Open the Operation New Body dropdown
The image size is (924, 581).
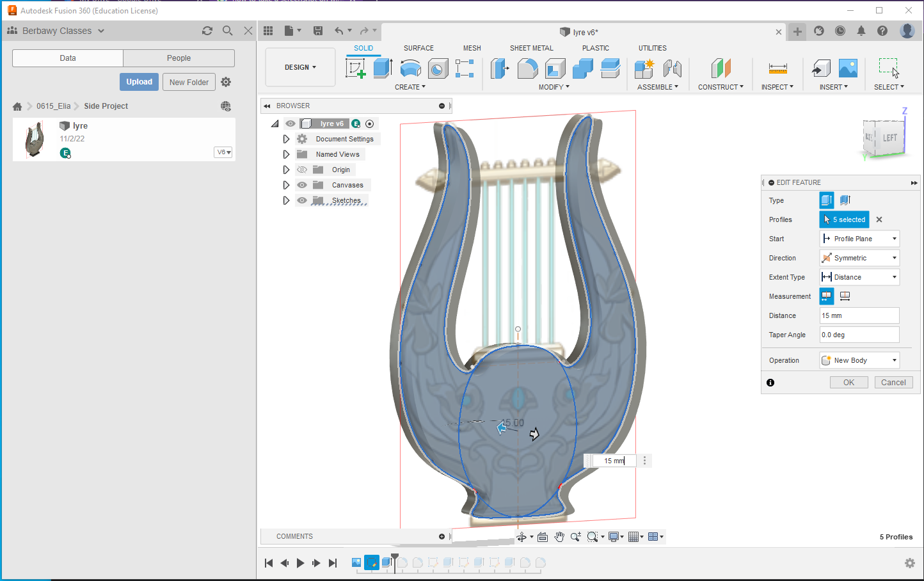pyautogui.click(x=859, y=360)
